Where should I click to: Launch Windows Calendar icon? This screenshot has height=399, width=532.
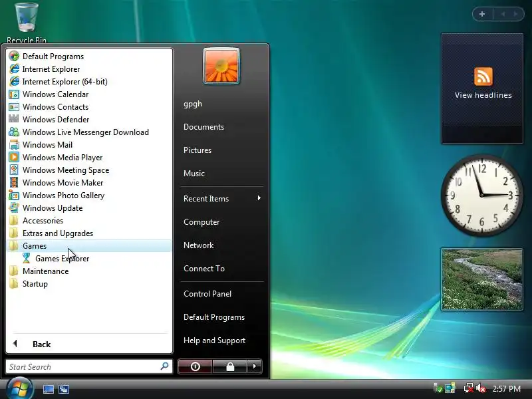point(14,94)
